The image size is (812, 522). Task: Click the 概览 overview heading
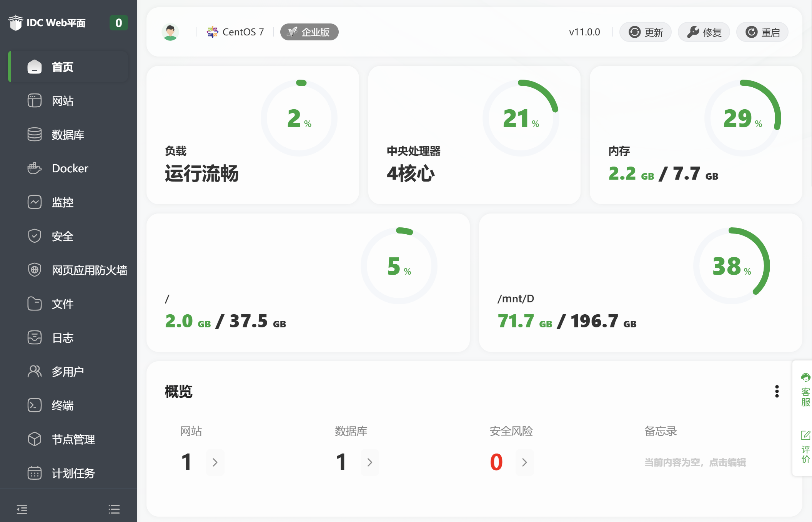tap(179, 391)
